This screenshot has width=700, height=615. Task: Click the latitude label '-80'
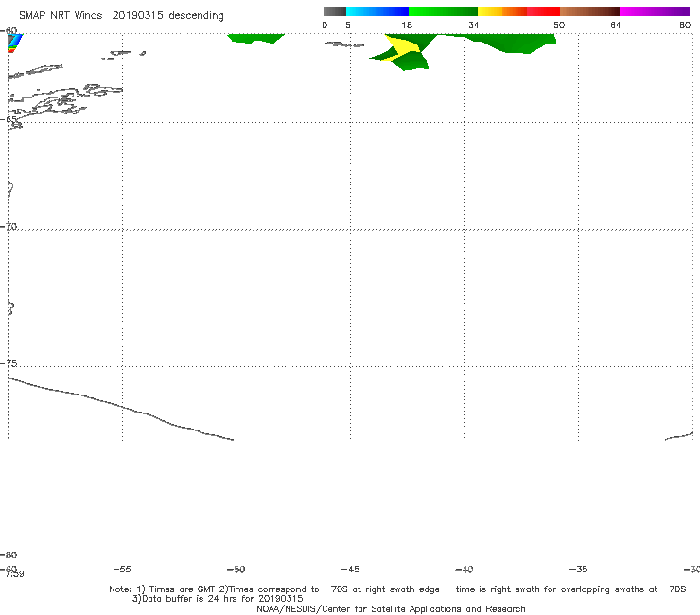9,554
